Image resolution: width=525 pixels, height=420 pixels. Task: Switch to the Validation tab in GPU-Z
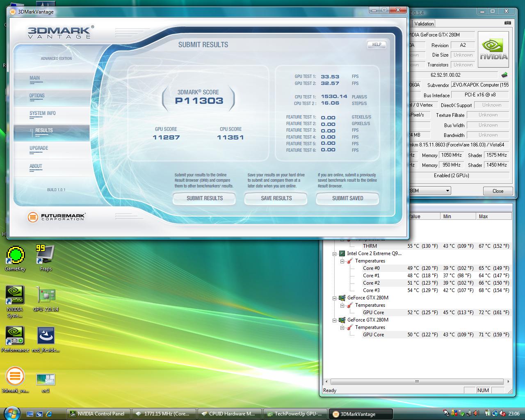424,23
